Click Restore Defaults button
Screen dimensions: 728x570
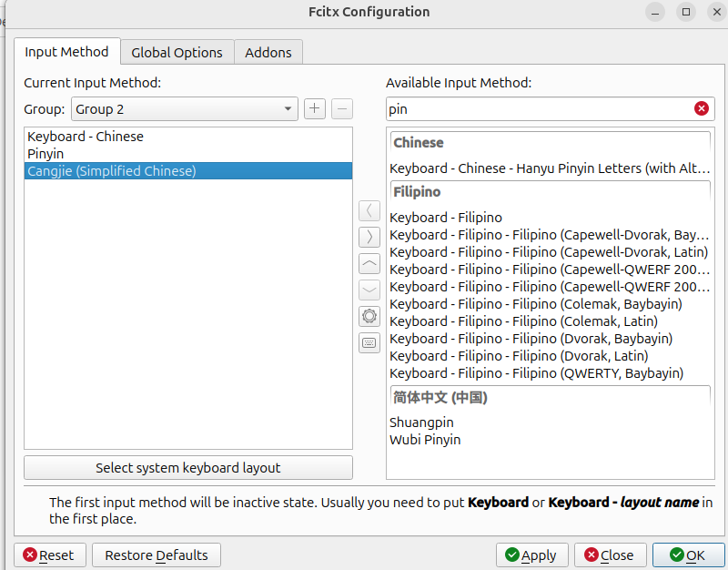pos(157,555)
